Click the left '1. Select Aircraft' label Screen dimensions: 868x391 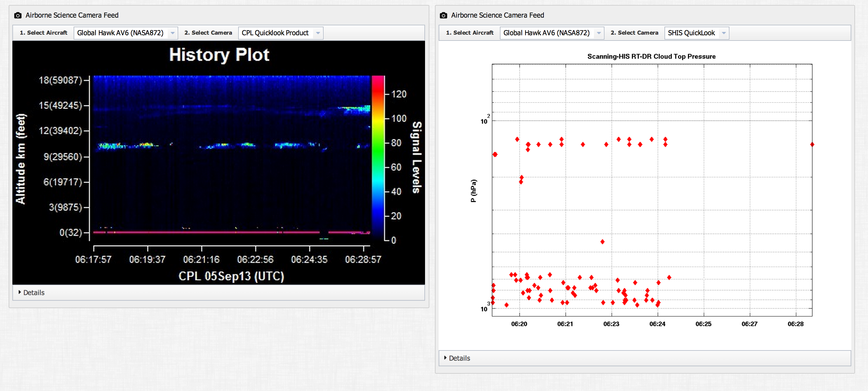pos(44,33)
